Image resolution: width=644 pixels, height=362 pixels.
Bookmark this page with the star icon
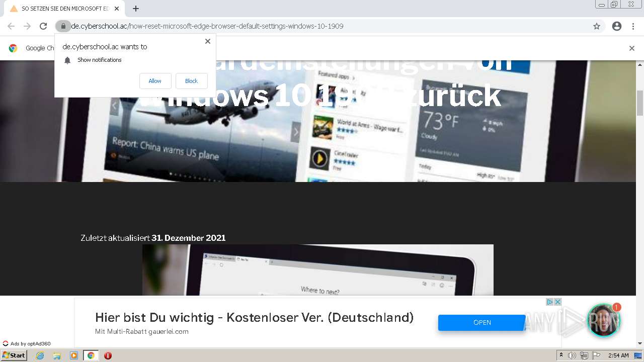click(597, 26)
